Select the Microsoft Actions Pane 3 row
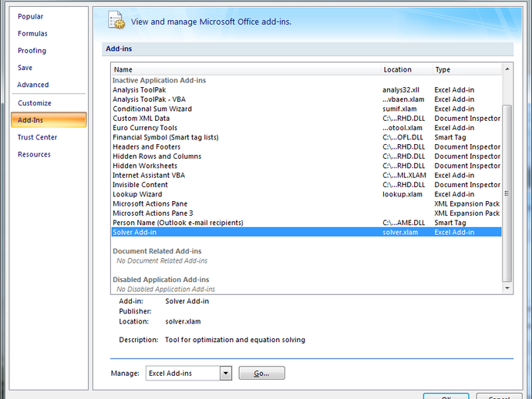The height and width of the screenshot is (399, 532). coord(306,213)
